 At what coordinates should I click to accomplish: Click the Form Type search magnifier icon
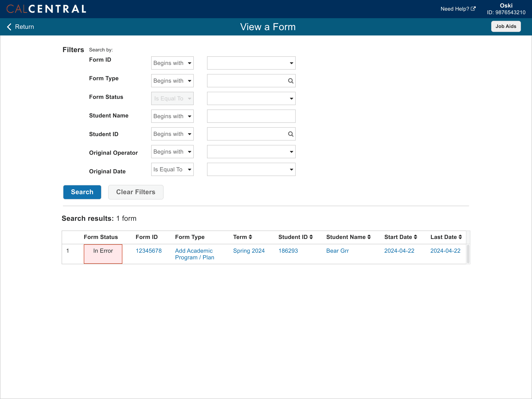(x=291, y=81)
